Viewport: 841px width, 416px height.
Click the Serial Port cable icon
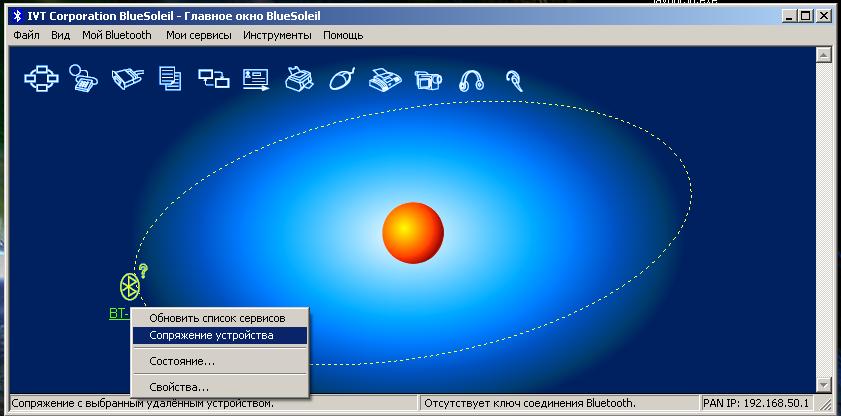(127, 78)
